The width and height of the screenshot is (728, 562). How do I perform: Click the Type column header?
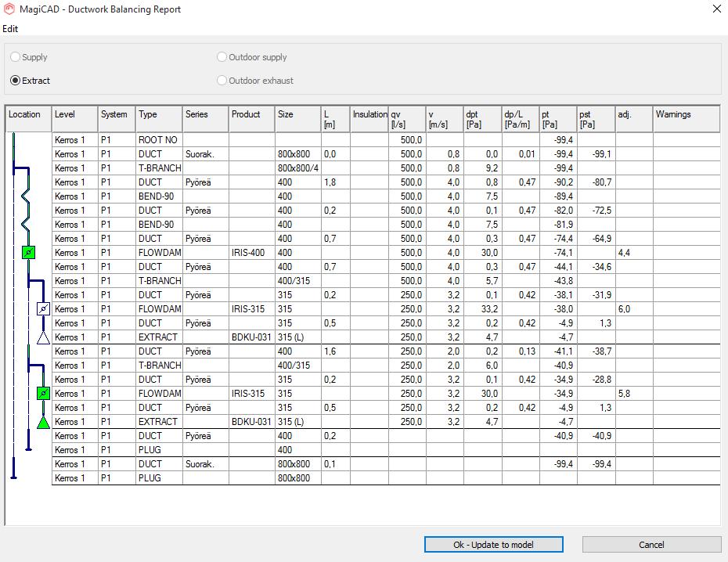[x=159, y=119]
